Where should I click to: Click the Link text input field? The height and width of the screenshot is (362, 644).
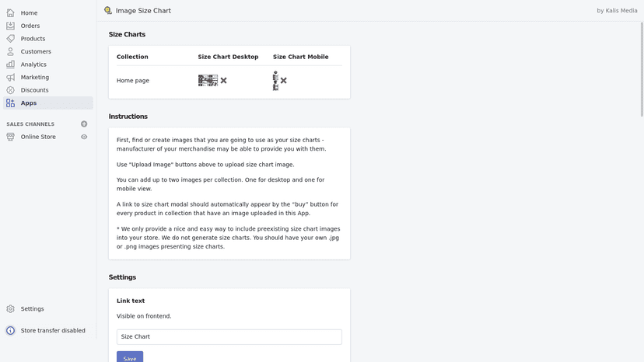pyautogui.click(x=229, y=336)
